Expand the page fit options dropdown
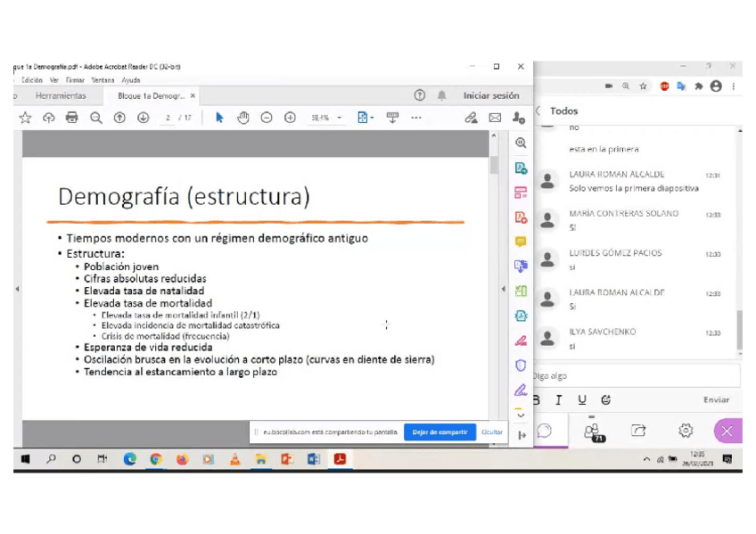This screenshot has width=756, height=534. pos(365,118)
